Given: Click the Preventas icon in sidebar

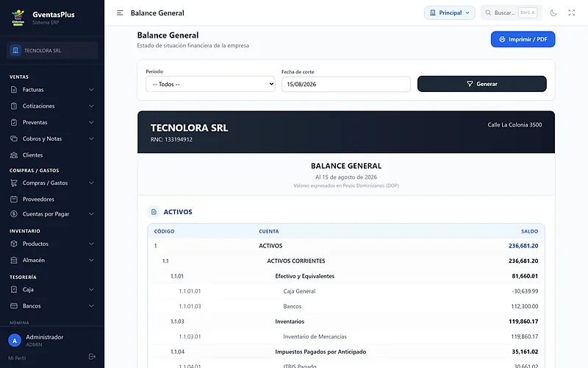Looking at the screenshot, I should 14,122.
